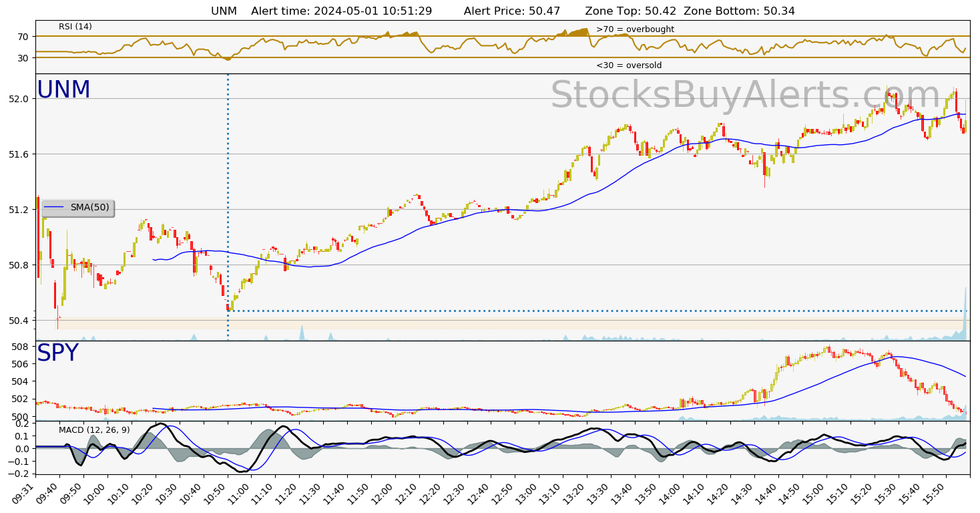This screenshot has width=980, height=513.
Task: Click the large UNM price chart label
Action: pos(63,90)
